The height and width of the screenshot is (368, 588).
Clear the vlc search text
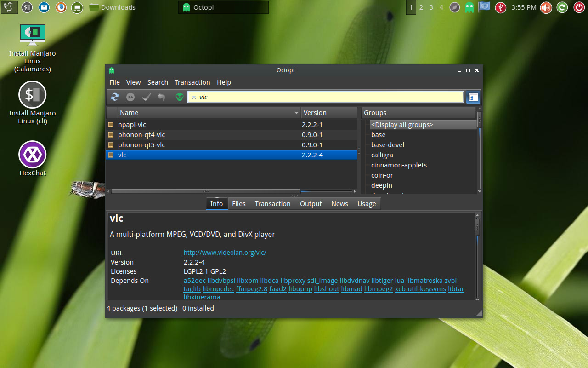194,98
